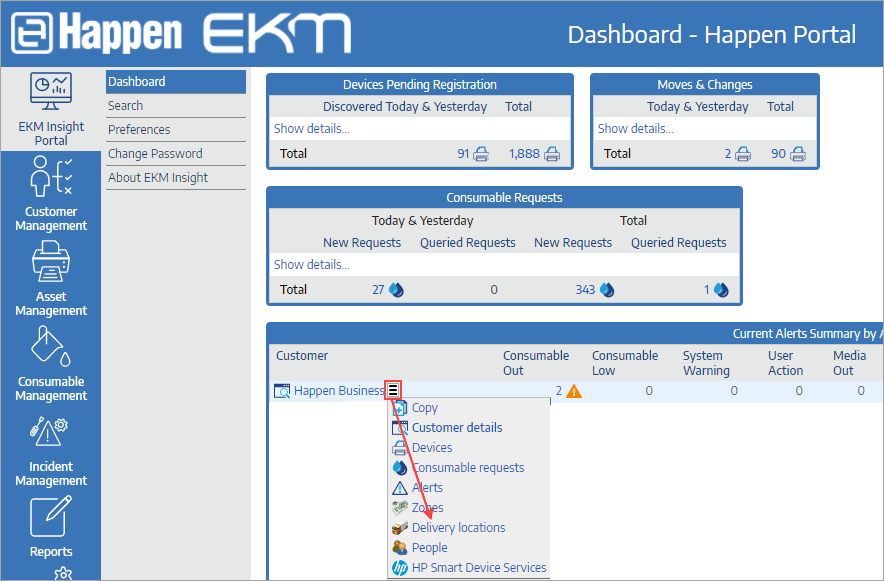This screenshot has width=884, height=581.
Task: Click the customer details icon before Happen Business
Action: tap(282, 391)
